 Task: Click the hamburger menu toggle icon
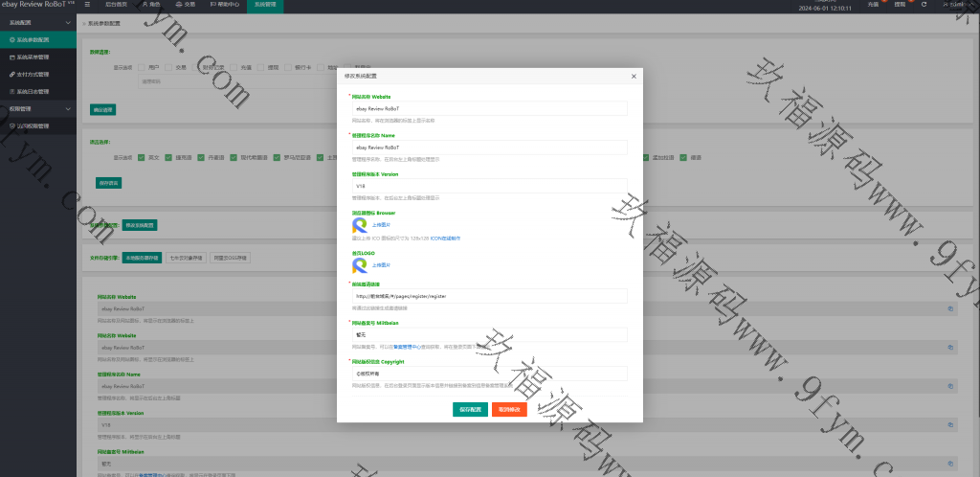pos(88,5)
